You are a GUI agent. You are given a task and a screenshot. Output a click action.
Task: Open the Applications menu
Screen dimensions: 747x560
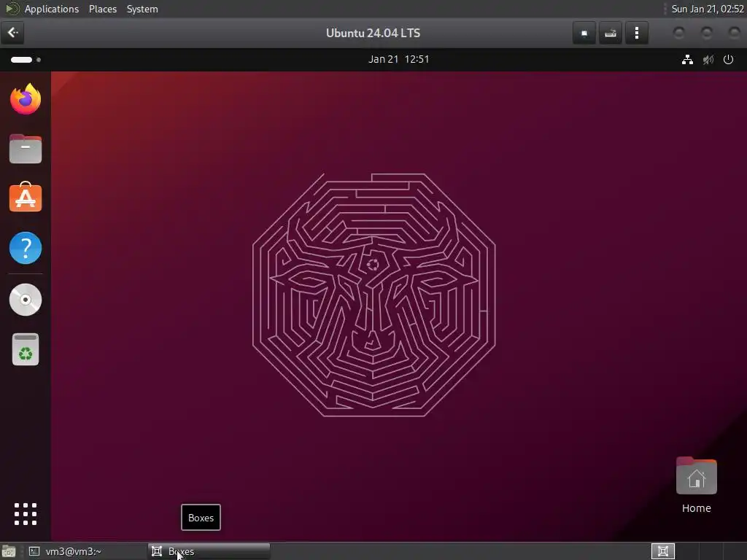pyautogui.click(x=52, y=9)
